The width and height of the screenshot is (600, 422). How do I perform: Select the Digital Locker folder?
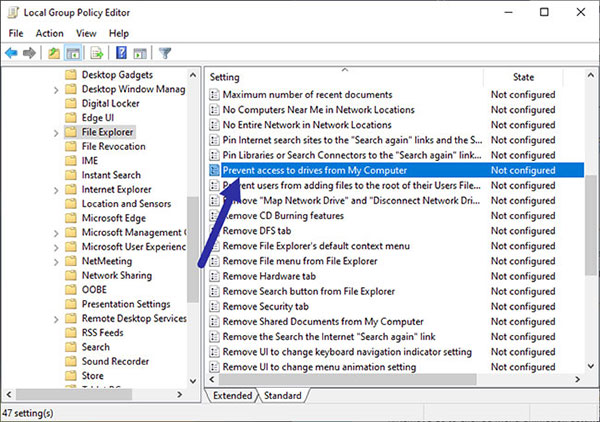click(x=111, y=103)
